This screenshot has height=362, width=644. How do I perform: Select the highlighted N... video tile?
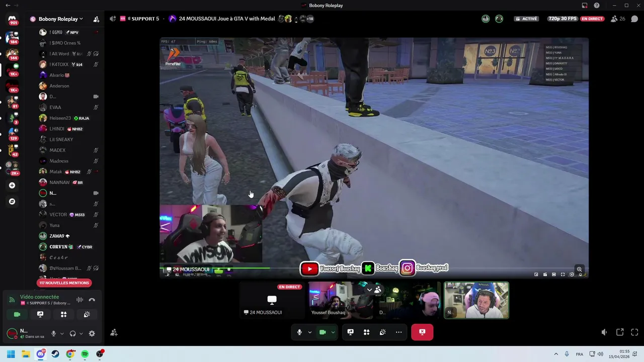point(476,300)
